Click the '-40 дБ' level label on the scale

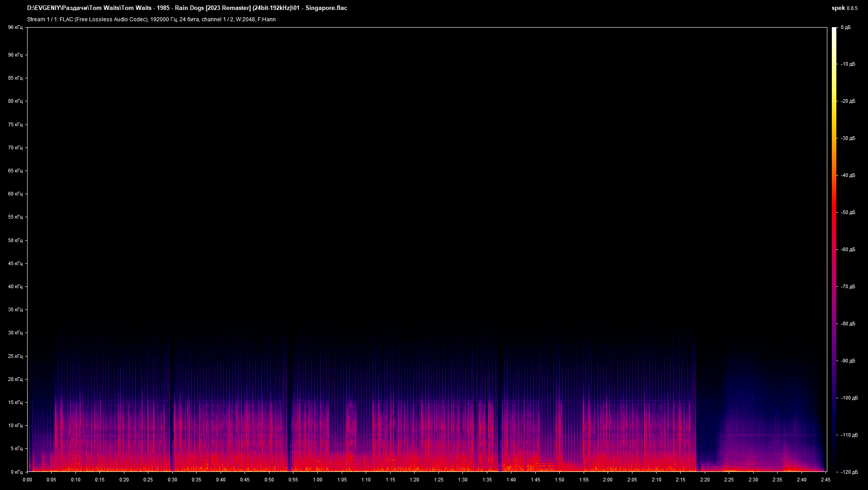(x=848, y=176)
